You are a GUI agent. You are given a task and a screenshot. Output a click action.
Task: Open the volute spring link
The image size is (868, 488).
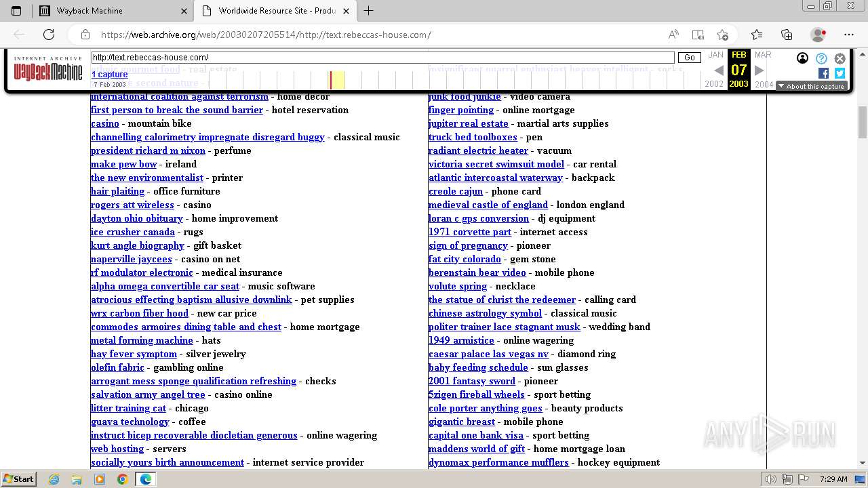coord(458,286)
